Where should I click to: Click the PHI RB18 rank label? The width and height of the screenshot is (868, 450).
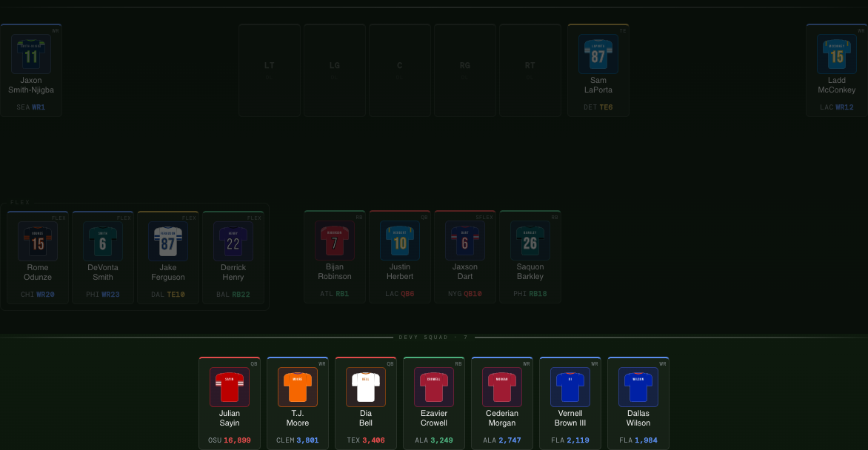click(x=530, y=294)
